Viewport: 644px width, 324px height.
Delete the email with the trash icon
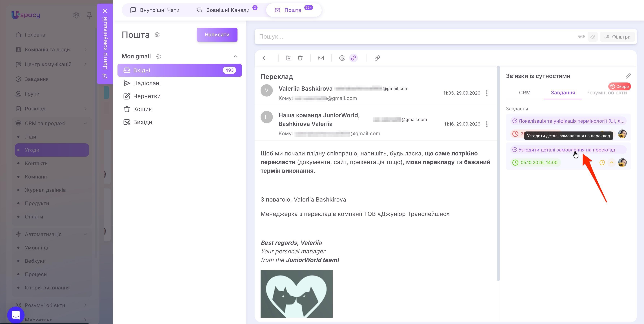tap(300, 58)
